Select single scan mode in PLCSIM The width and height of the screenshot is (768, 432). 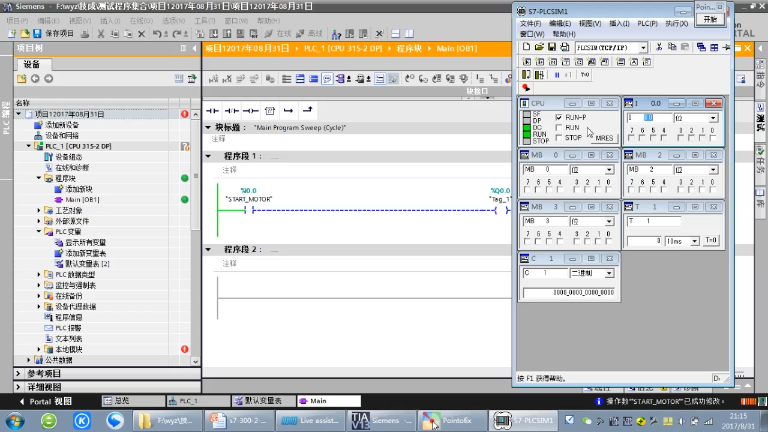[526, 75]
